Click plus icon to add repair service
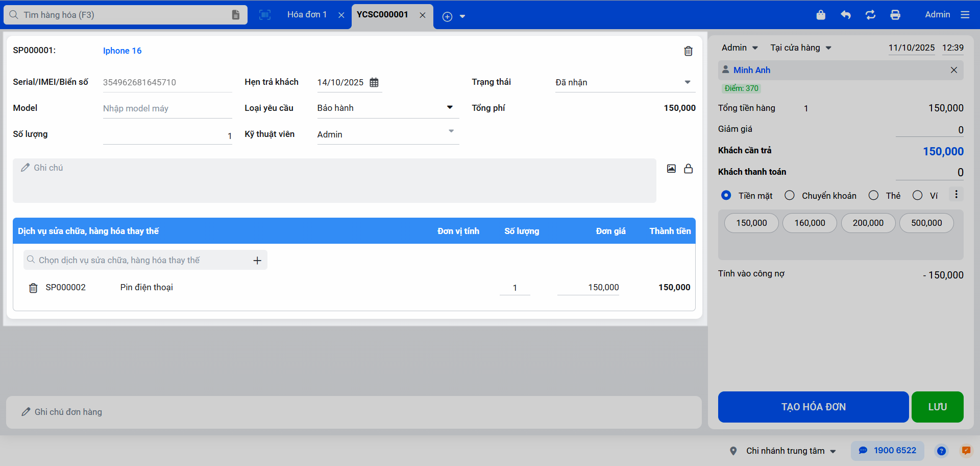 tap(257, 261)
